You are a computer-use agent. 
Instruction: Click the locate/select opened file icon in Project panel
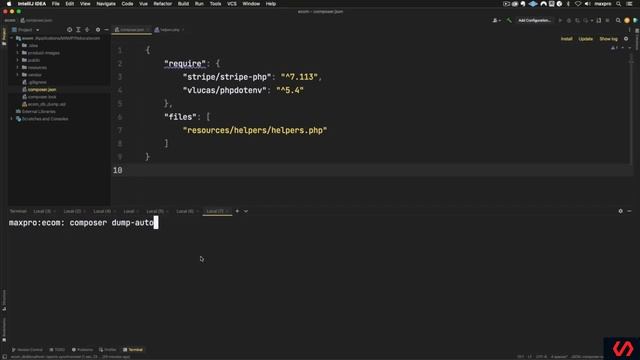(69, 30)
